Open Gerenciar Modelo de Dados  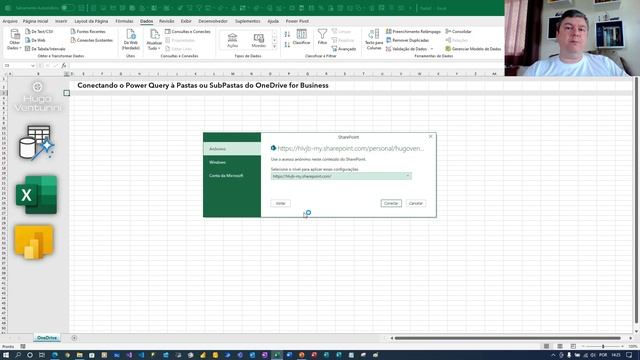pyautogui.click(x=473, y=49)
